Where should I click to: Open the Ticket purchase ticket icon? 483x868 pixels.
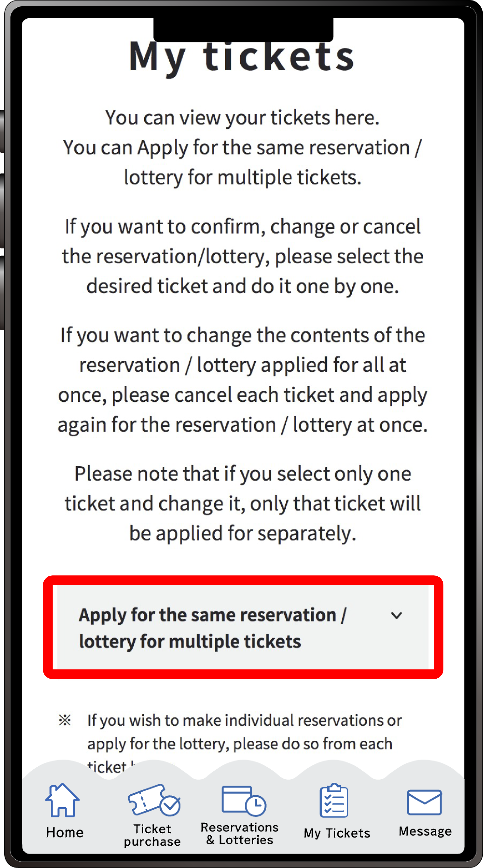point(154,800)
